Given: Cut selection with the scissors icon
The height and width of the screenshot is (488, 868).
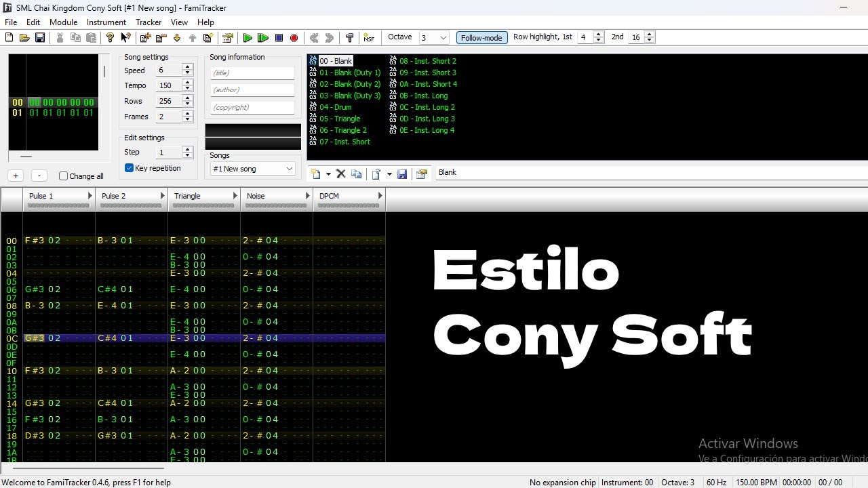Looking at the screenshot, I should coord(60,38).
